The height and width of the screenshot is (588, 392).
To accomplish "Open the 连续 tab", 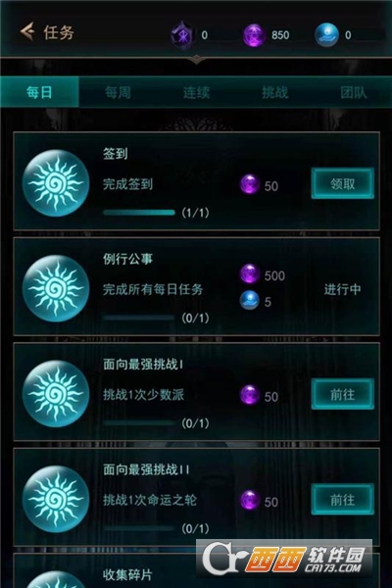I will (x=196, y=92).
